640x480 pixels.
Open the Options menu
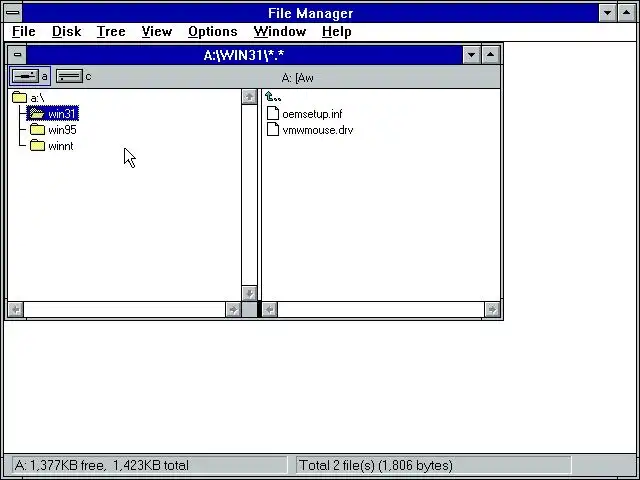213,31
